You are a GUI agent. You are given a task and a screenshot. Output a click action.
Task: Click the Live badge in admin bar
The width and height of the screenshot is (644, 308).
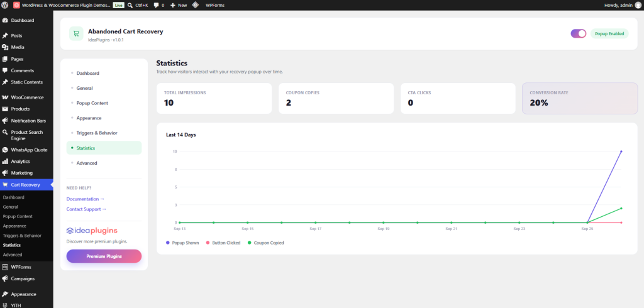point(119,5)
